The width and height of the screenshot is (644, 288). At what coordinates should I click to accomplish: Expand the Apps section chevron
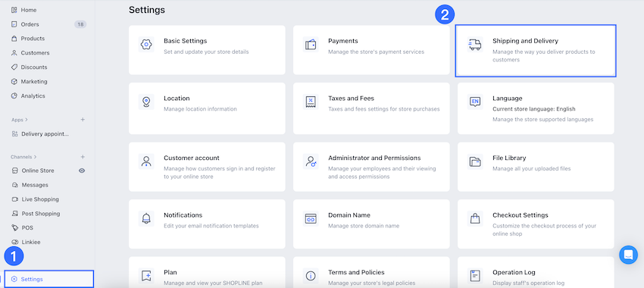27,120
